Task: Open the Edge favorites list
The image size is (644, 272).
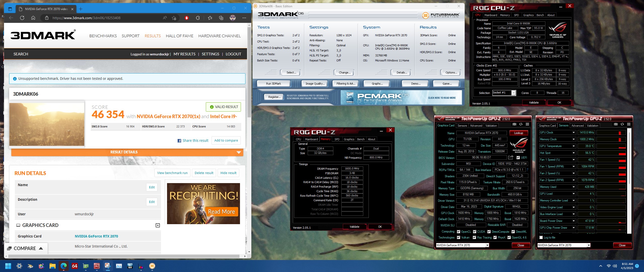Action: (210, 18)
